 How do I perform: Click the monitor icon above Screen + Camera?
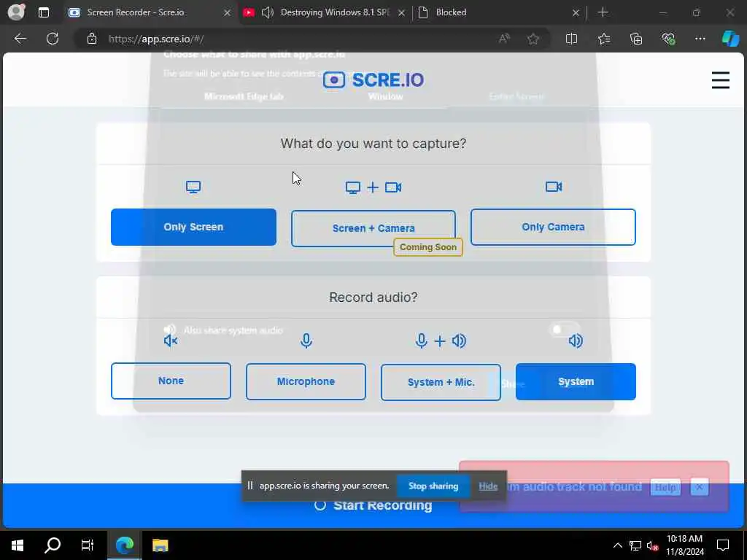(353, 187)
